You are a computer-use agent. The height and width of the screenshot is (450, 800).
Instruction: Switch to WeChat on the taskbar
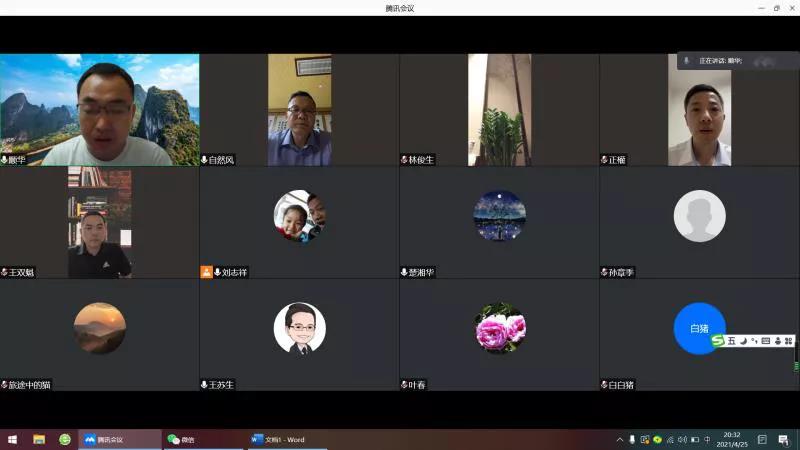pos(204,439)
